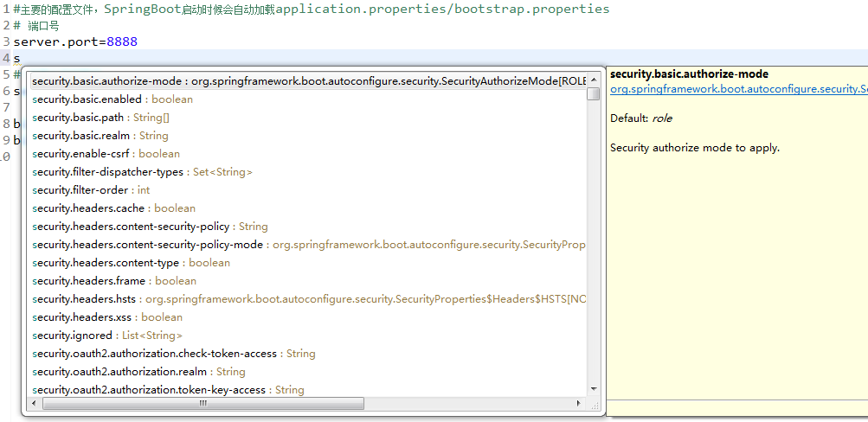Click the vertical scrollbar thumb in suggestions
This screenshot has height=422, width=868.
(x=594, y=94)
